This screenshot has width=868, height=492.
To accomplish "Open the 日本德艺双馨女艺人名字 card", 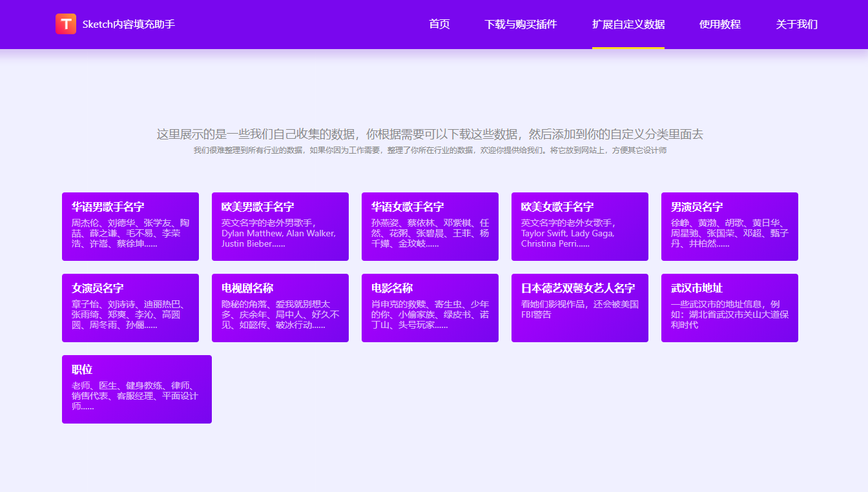I will [x=580, y=308].
